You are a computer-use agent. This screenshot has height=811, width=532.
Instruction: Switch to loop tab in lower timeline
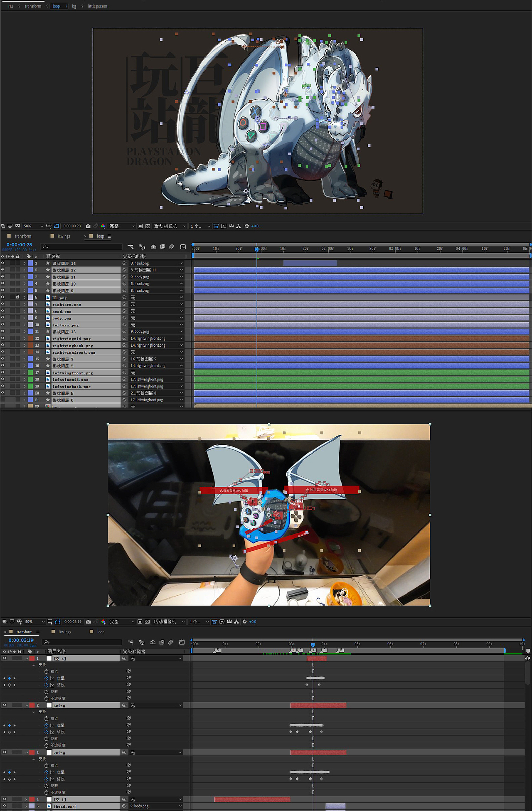101,632
